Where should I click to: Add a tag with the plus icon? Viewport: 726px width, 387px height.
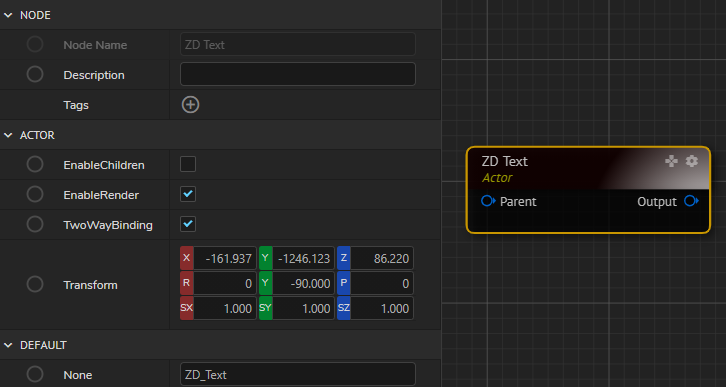coord(190,105)
